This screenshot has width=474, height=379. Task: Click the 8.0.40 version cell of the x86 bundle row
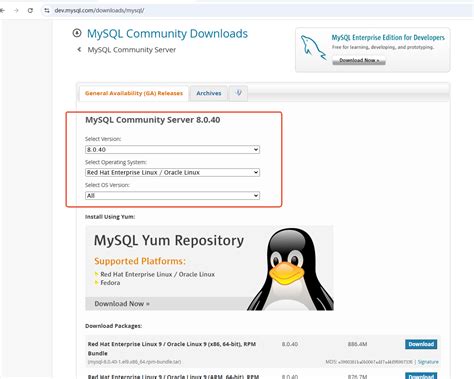click(x=290, y=344)
